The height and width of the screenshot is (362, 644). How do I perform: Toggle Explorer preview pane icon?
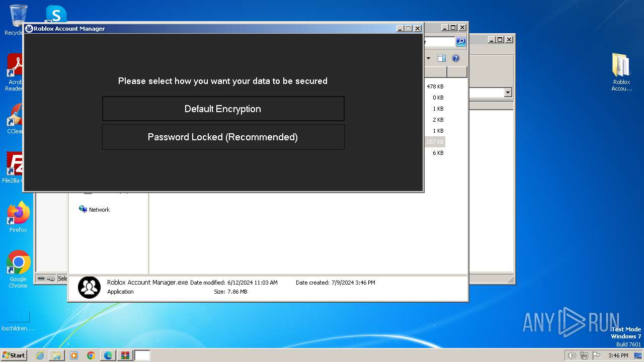click(x=441, y=58)
